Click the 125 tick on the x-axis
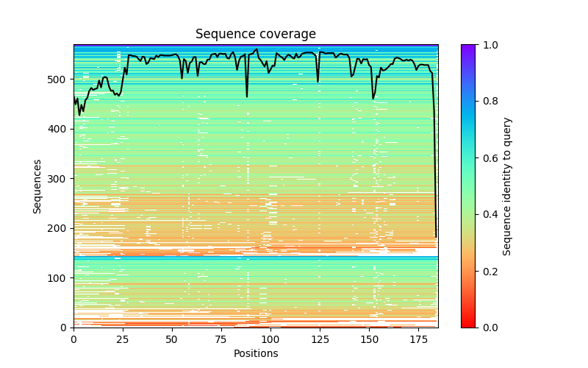 pos(320,339)
